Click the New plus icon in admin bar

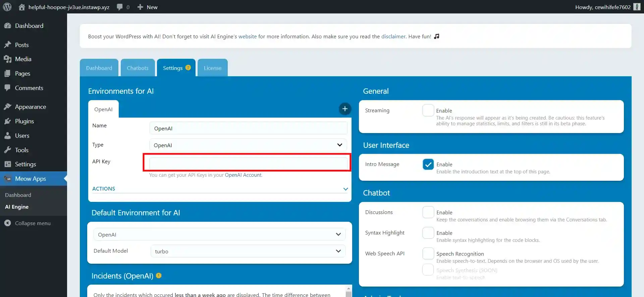pyautogui.click(x=140, y=7)
